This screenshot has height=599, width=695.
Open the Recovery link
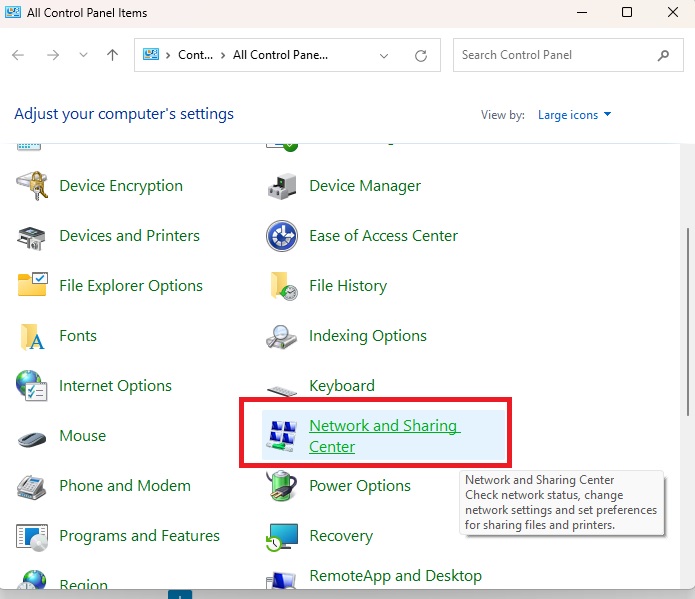[341, 536]
